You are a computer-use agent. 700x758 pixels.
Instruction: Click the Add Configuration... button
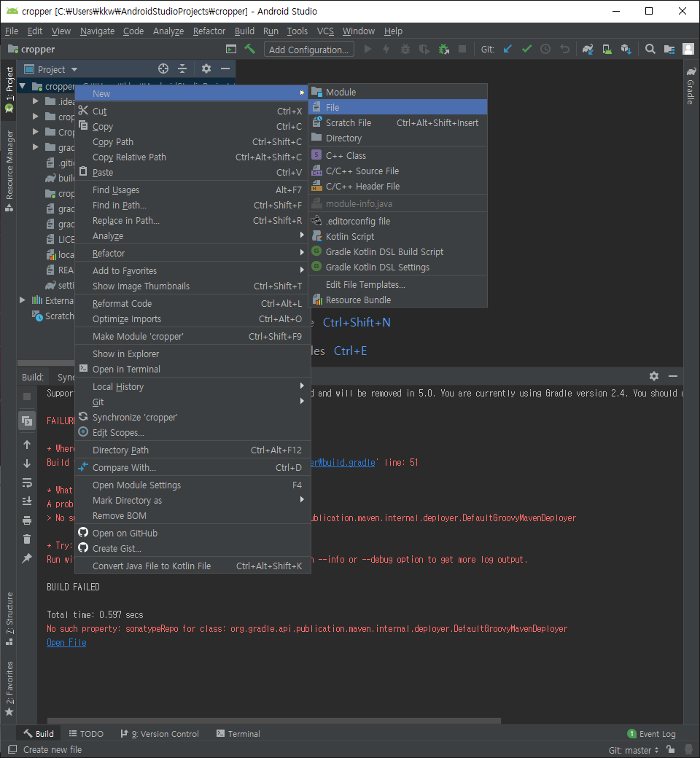point(308,50)
